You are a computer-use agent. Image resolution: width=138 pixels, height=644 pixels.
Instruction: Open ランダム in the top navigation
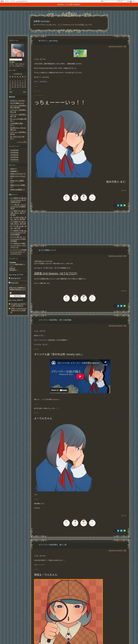coord(13,1)
